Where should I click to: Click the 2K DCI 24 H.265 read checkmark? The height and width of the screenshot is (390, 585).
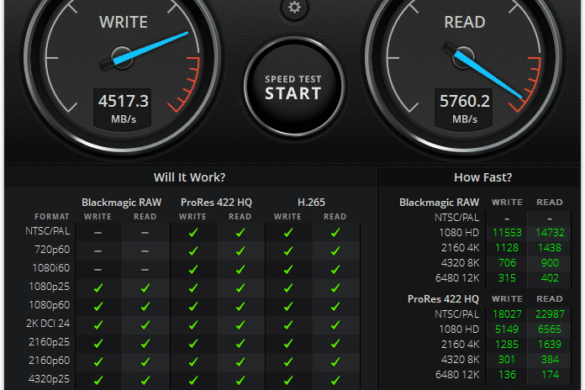pos(335,325)
